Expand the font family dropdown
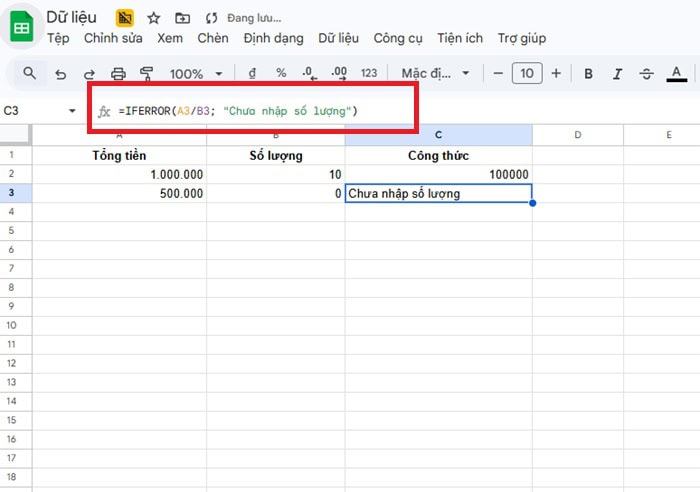 434,73
